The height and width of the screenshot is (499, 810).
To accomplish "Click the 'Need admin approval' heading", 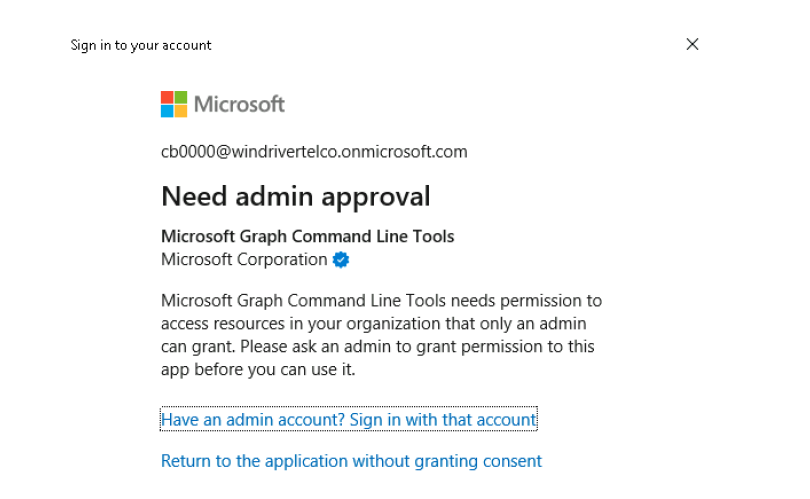I will tap(295, 196).
